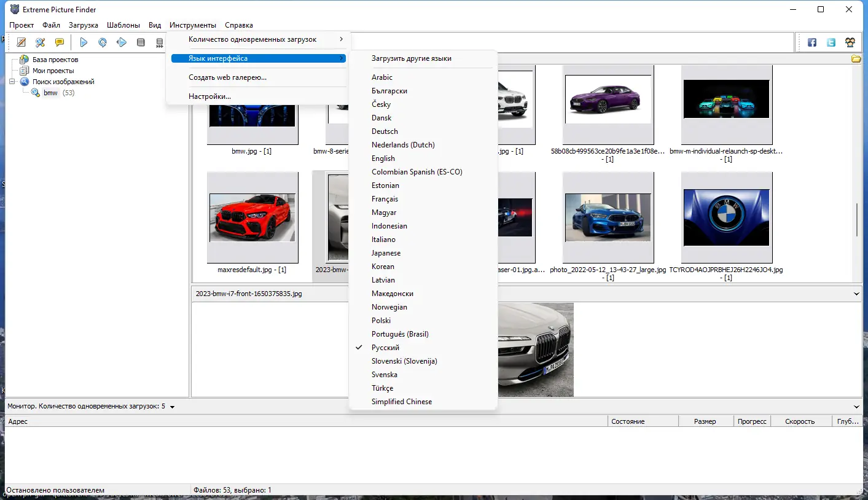This screenshot has height=500, width=868.
Task: Open the Справка menu
Action: pyautogui.click(x=238, y=25)
